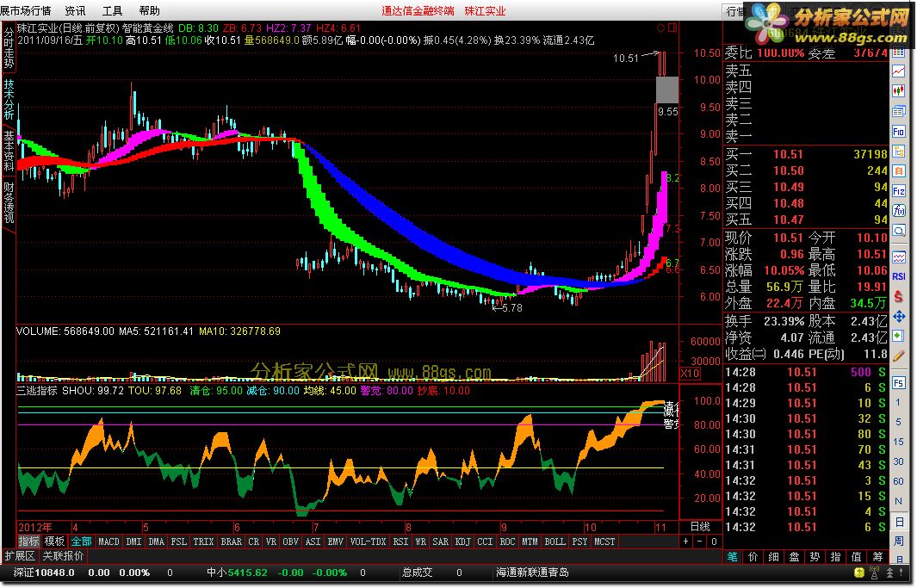Select the VOL-TDX indicator tab
Image resolution: width=917 pixels, height=588 pixels.
point(368,542)
